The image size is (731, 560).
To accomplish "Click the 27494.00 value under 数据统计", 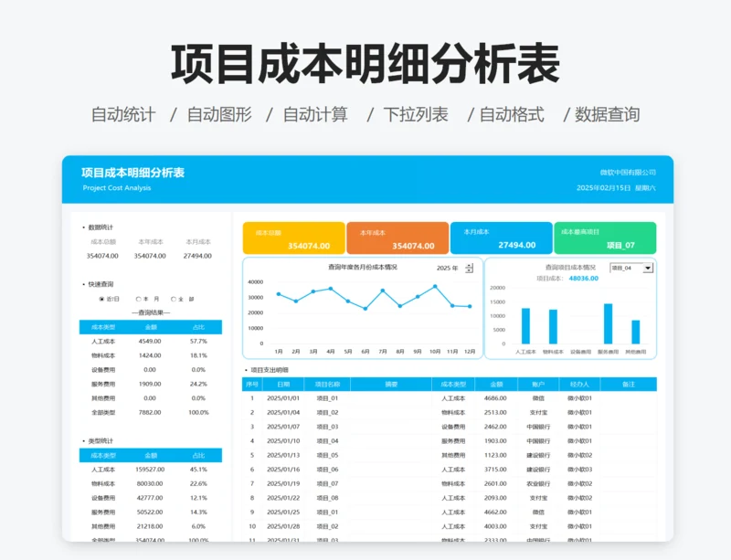I will point(197,256).
